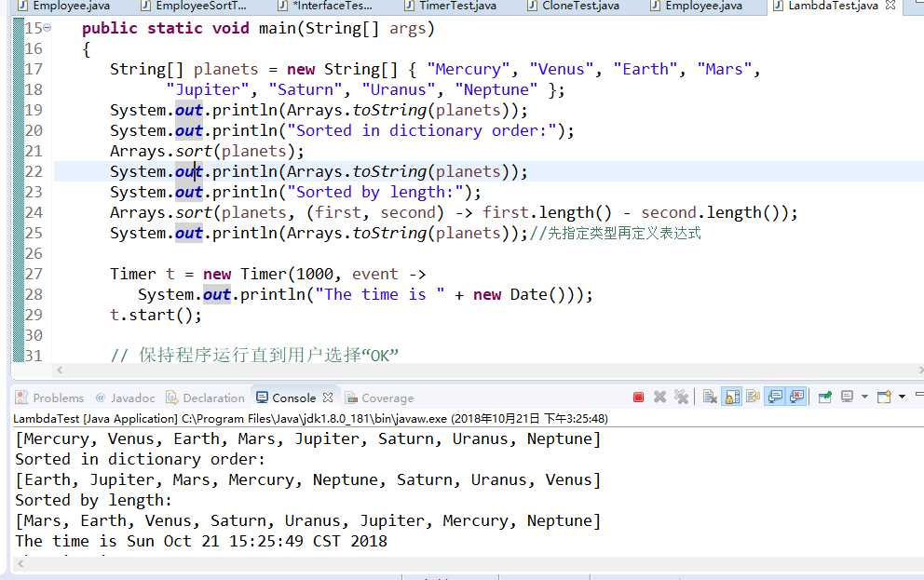Toggle console Scroll Lock
The height and width of the screenshot is (580, 924).
(732, 397)
